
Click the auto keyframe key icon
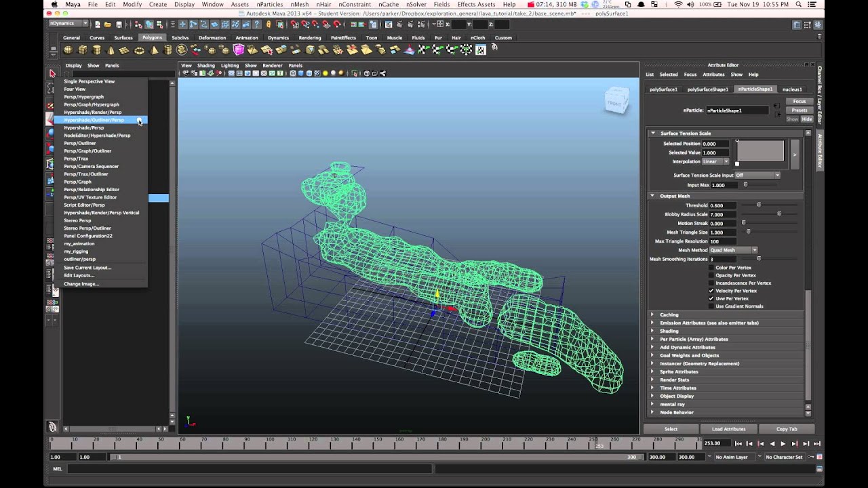click(810, 457)
